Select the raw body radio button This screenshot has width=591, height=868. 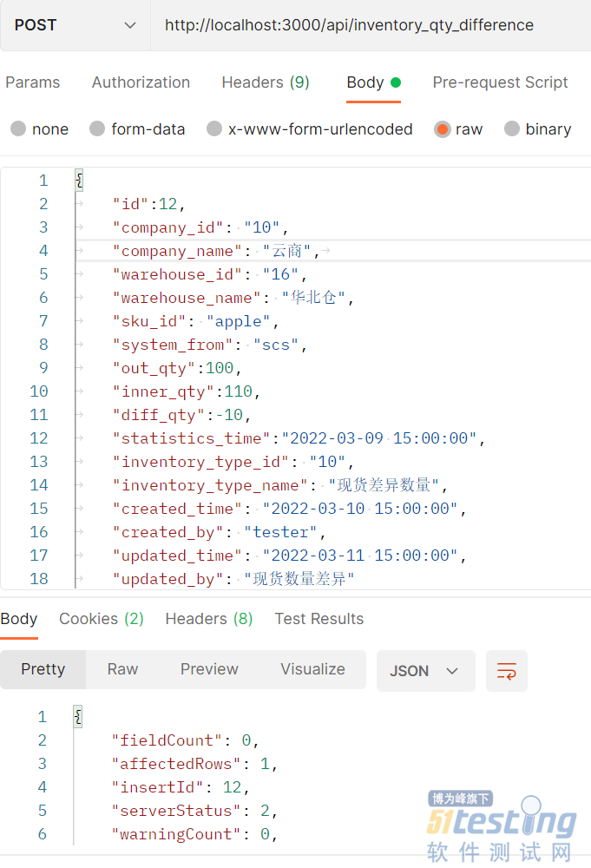point(443,129)
